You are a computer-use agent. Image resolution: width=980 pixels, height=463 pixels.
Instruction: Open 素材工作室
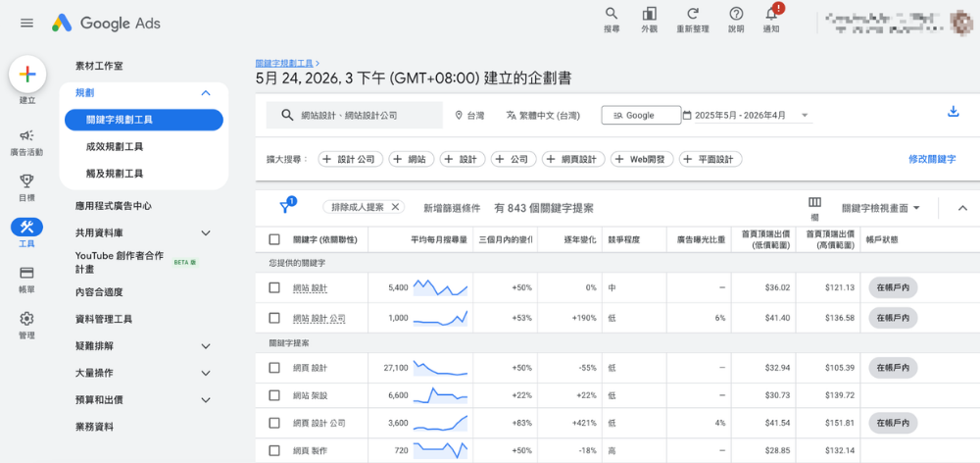pyautogui.click(x=99, y=66)
